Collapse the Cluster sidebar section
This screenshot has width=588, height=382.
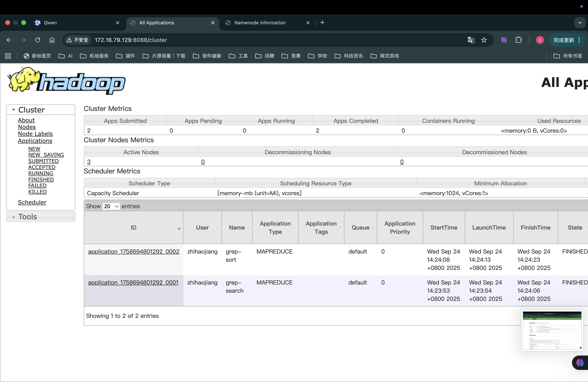click(41, 110)
